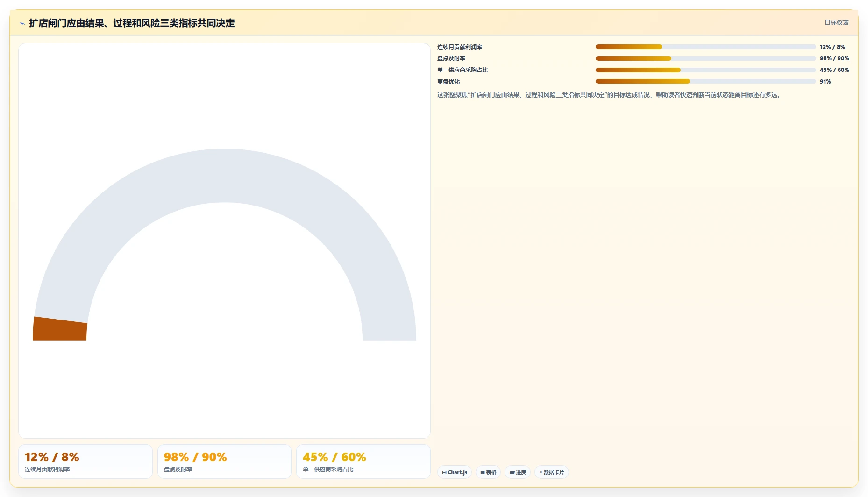This screenshot has width=868, height=497.
Task: Click the description paragraph starting 这张图聚焦
Action: [610, 95]
